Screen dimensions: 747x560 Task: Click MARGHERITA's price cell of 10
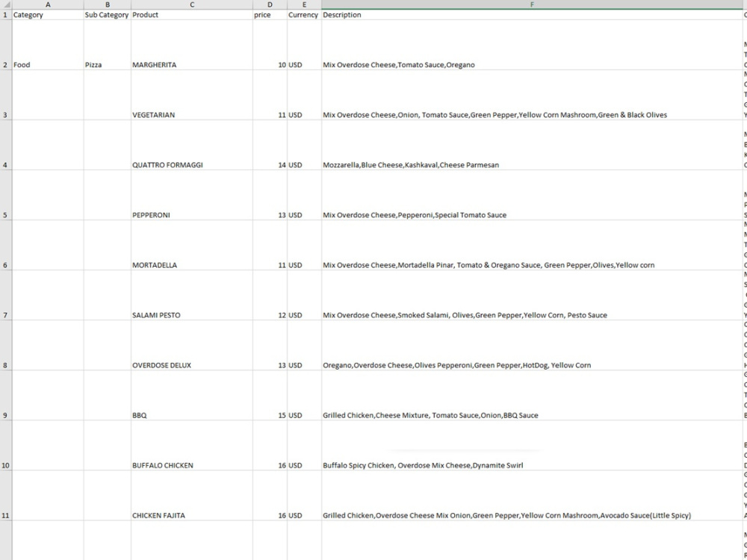270,45
